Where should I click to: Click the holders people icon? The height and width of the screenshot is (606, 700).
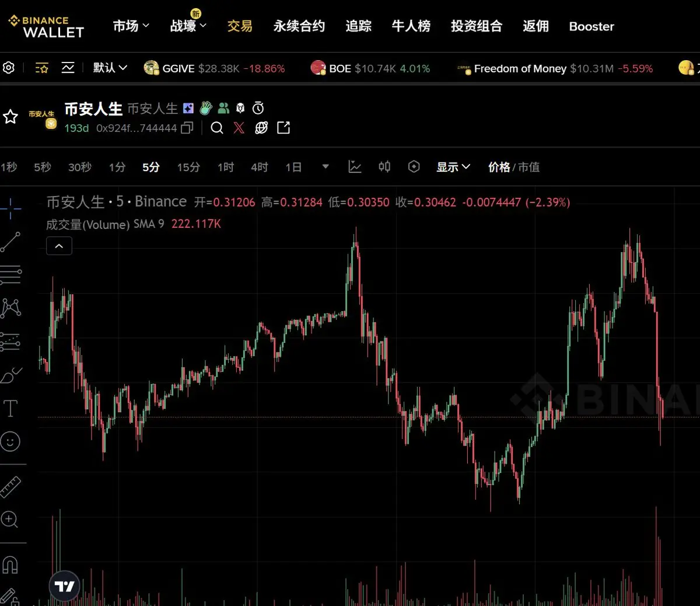click(x=223, y=108)
